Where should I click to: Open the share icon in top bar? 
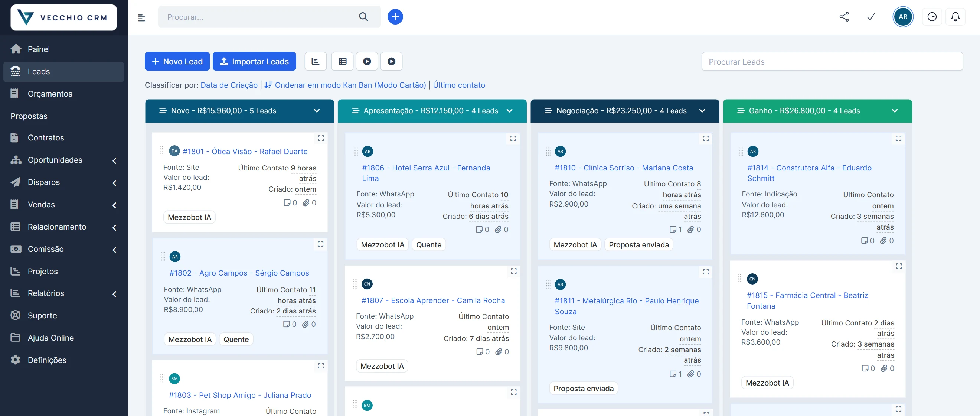(844, 17)
